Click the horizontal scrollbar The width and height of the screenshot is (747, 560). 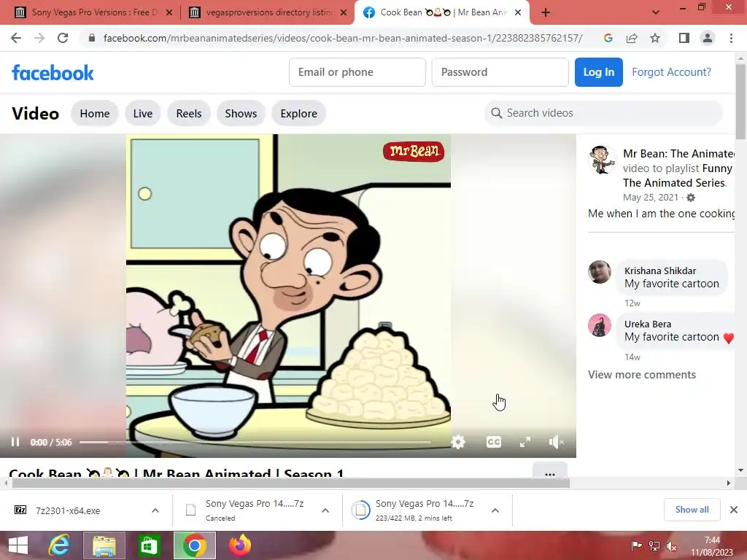291,483
